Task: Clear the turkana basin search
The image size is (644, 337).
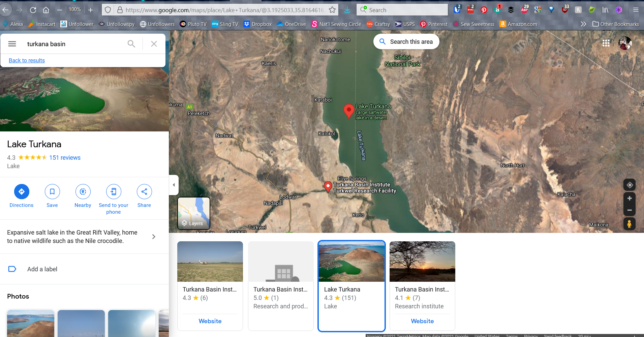Action: (x=154, y=44)
